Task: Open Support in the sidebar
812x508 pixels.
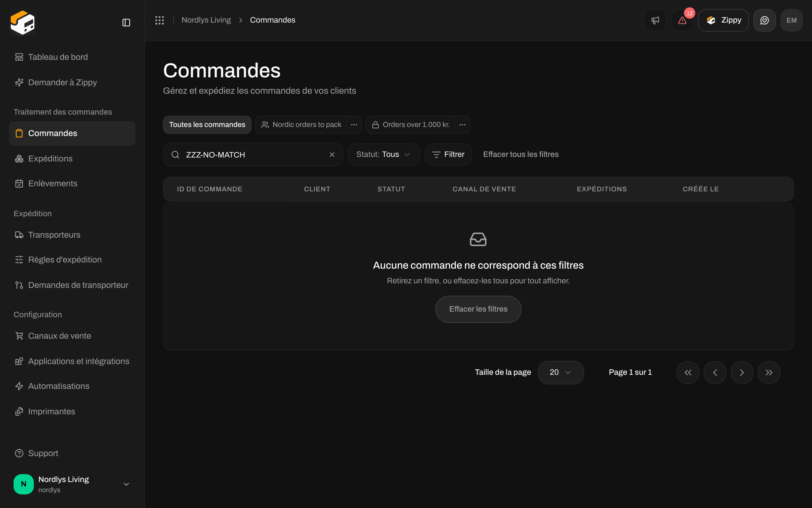Action: point(72,453)
